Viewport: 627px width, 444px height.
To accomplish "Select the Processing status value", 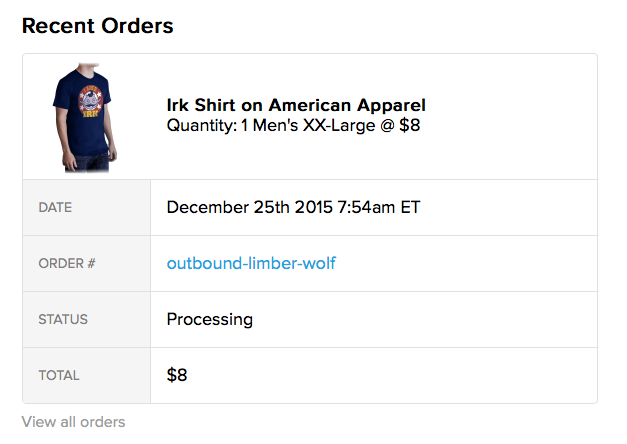I will click(x=209, y=320).
